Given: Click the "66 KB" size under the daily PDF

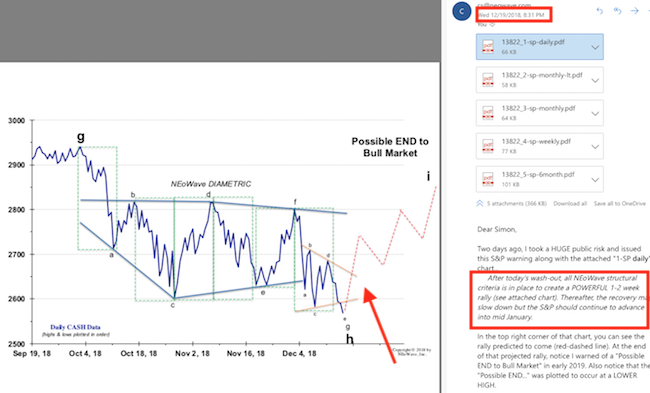Looking at the screenshot, I should click(509, 52).
